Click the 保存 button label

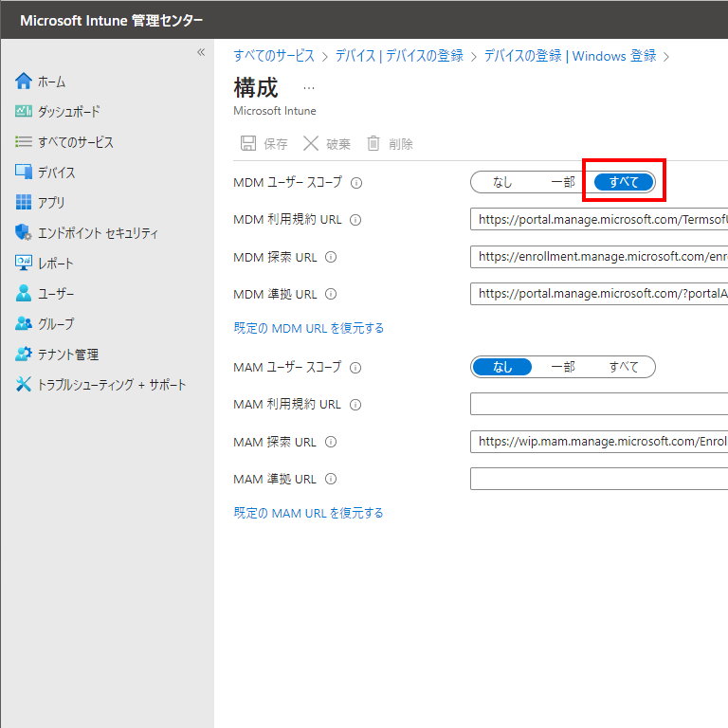tap(276, 144)
